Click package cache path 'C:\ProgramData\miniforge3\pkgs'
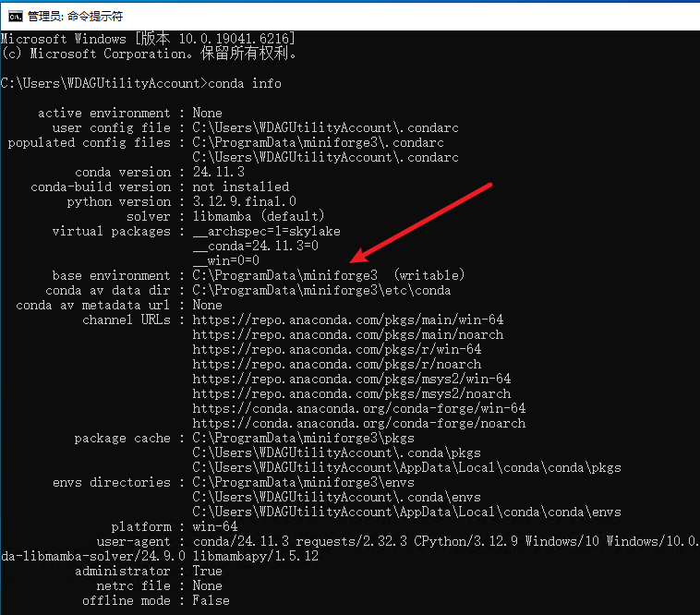The image size is (700, 615). [304, 438]
